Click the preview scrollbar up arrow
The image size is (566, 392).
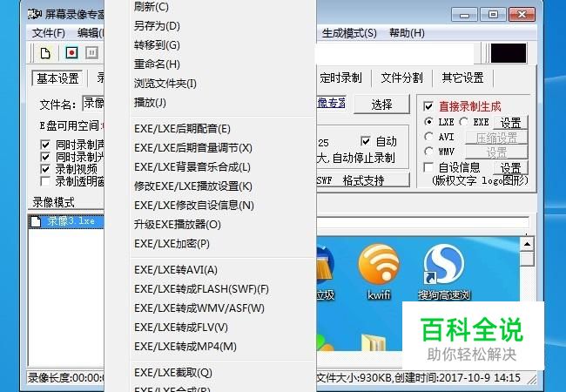point(527,245)
